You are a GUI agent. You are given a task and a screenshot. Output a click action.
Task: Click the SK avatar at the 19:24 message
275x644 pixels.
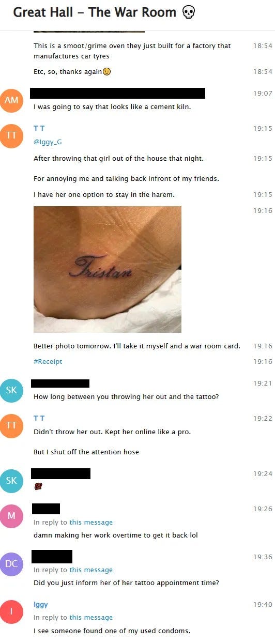11,481
